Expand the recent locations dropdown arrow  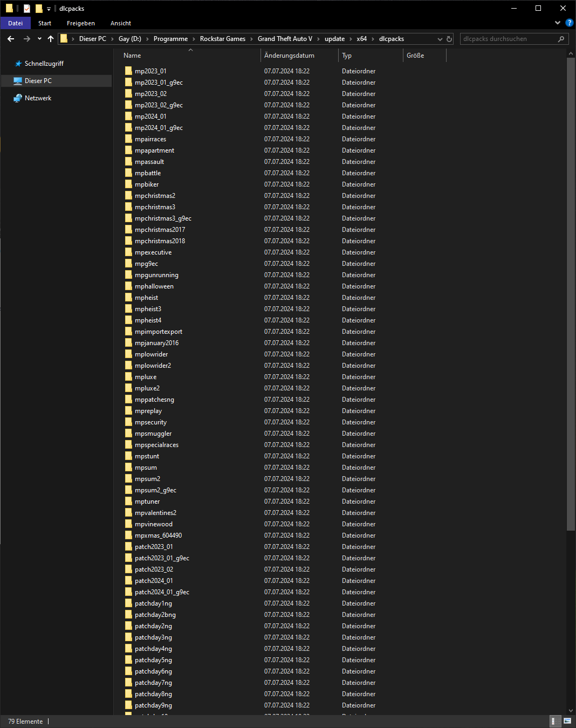(x=39, y=39)
